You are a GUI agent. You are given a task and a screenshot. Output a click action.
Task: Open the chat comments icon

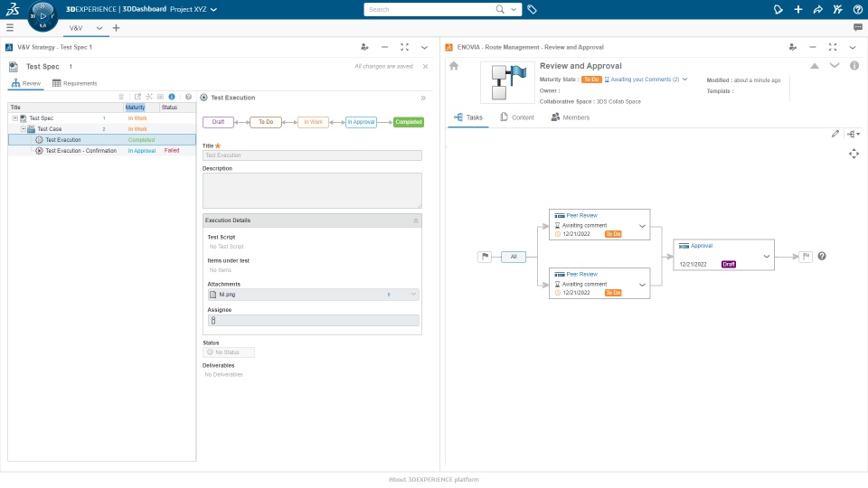857,28
